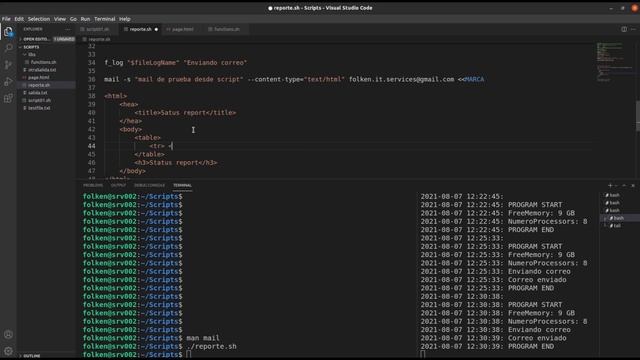This screenshot has width=640, height=360.
Task: Click the split editor icon
Action: [624, 29]
